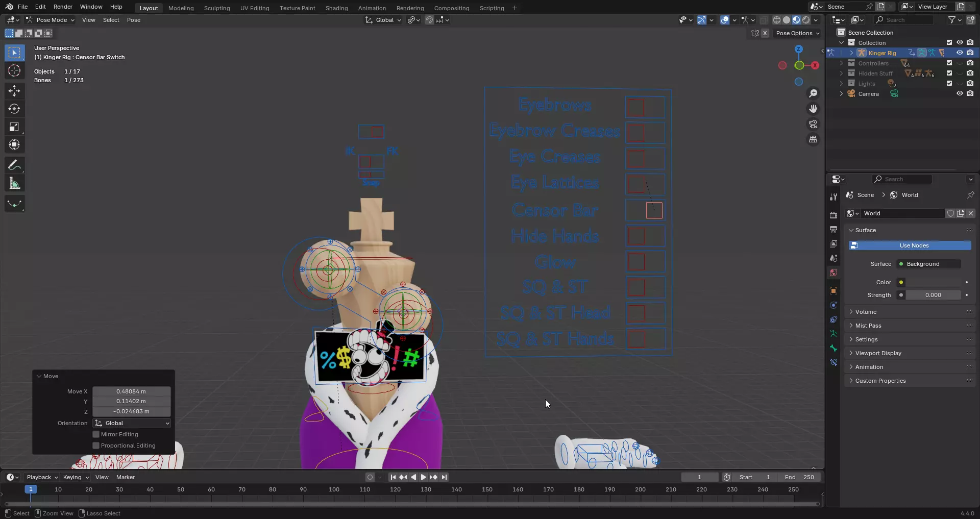The height and width of the screenshot is (519, 980).
Task: Click the Strength value slider
Action: point(934,295)
